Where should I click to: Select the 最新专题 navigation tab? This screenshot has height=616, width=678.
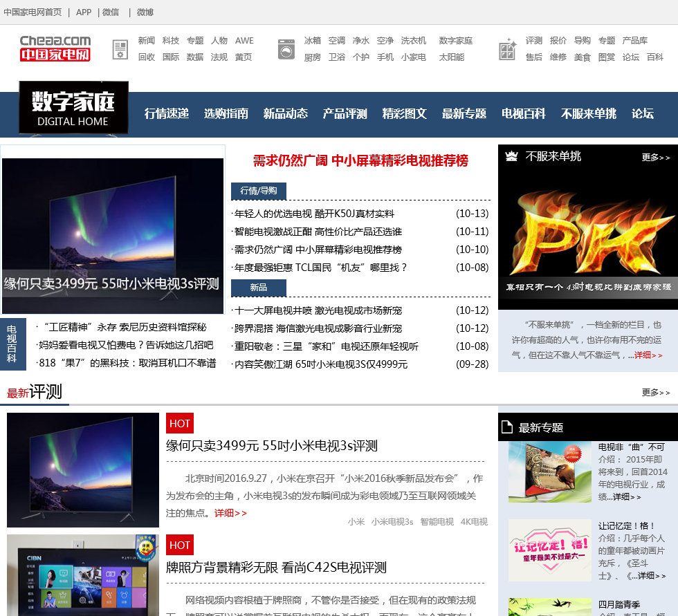click(464, 113)
